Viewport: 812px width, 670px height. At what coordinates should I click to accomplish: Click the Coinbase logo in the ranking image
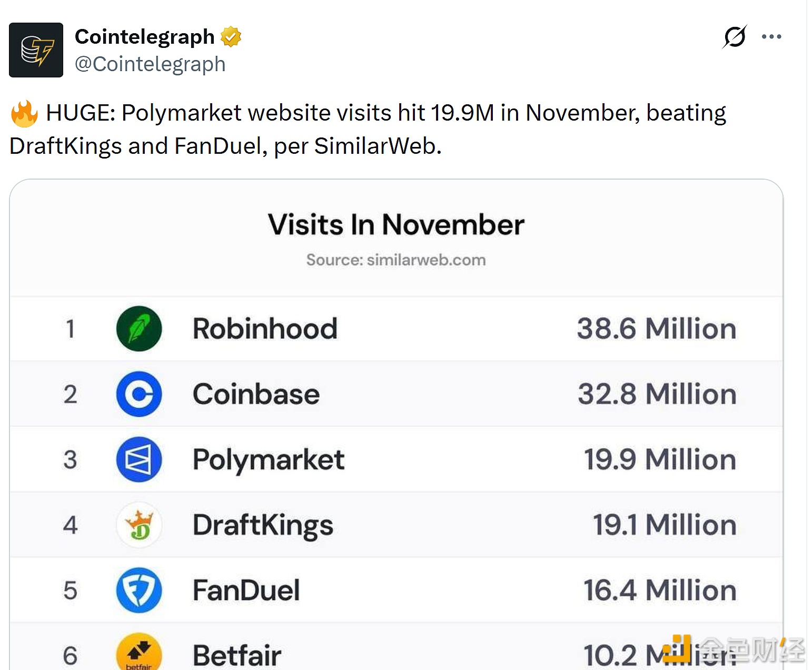point(138,394)
